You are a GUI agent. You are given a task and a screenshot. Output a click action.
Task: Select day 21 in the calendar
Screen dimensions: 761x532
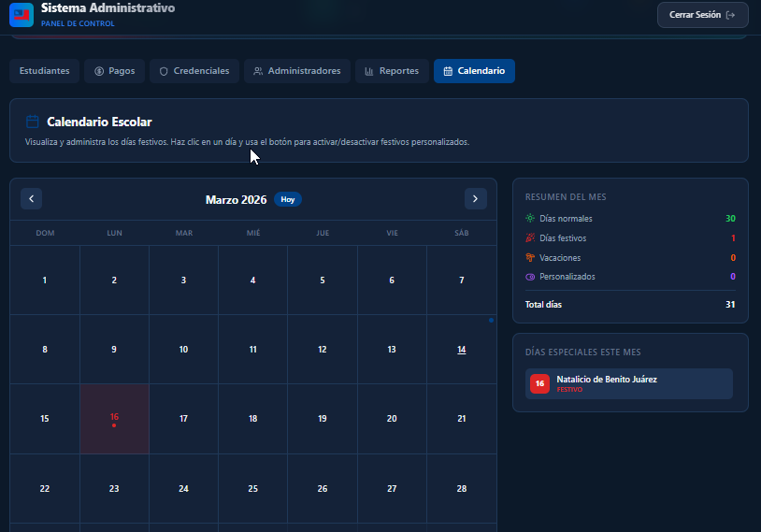tap(462, 419)
